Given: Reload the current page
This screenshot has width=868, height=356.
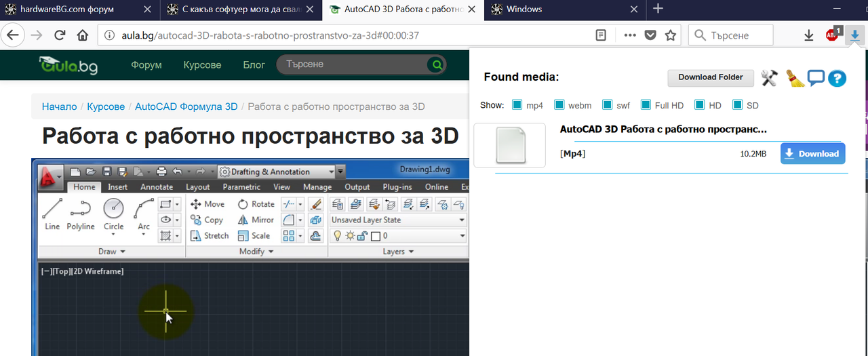Looking at the screenshot, I should coord(59,35).
